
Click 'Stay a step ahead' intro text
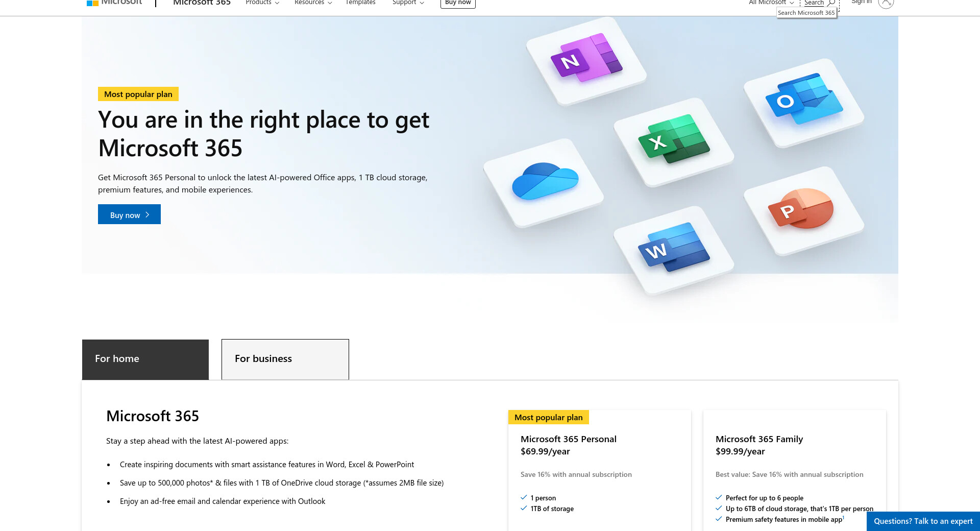[198, 441]
